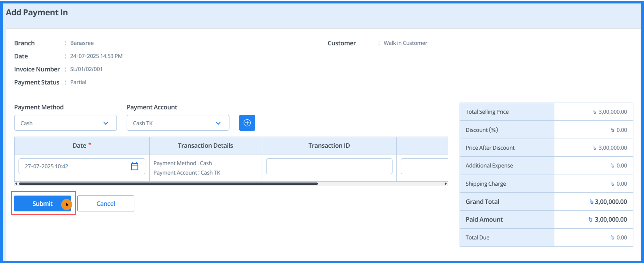Click the Walk in Customer label

click(405, 43)
